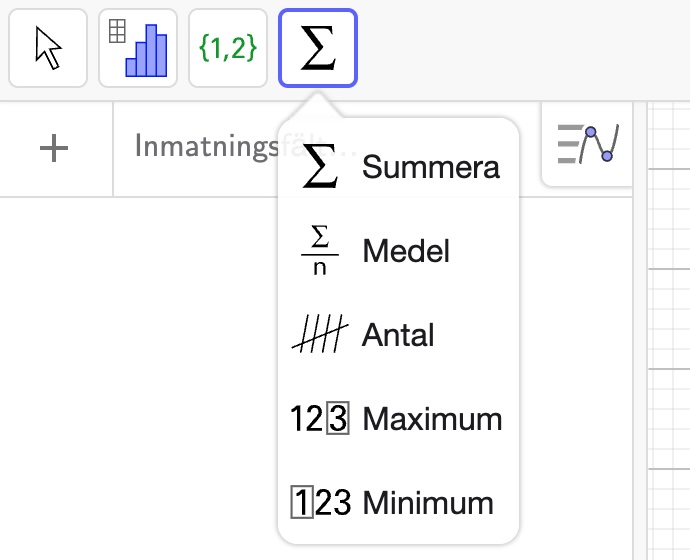The width and height of the screenshot is (690, 560).
Task: Choose Summera from the dropdown menu
Action: (x=430, y=166)
